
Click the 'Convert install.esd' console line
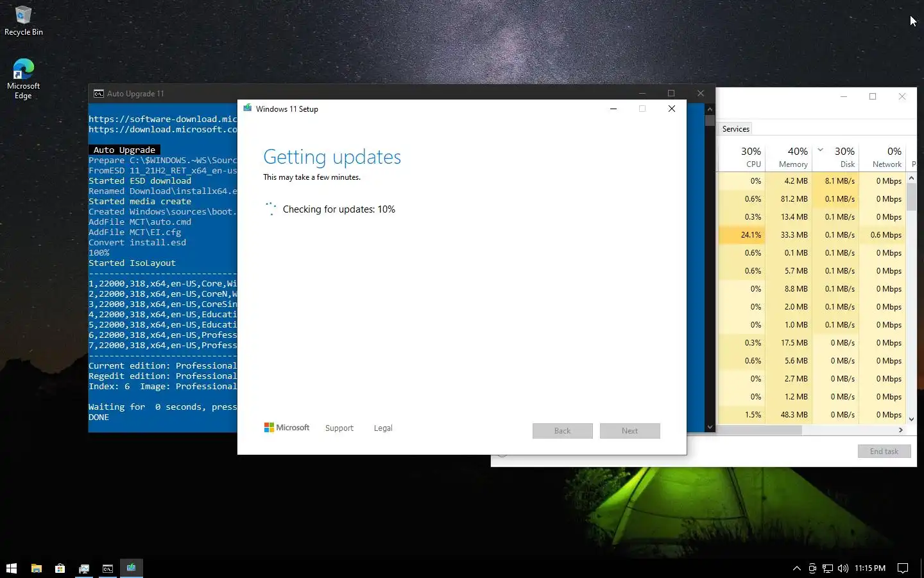[x=137, y=243]
